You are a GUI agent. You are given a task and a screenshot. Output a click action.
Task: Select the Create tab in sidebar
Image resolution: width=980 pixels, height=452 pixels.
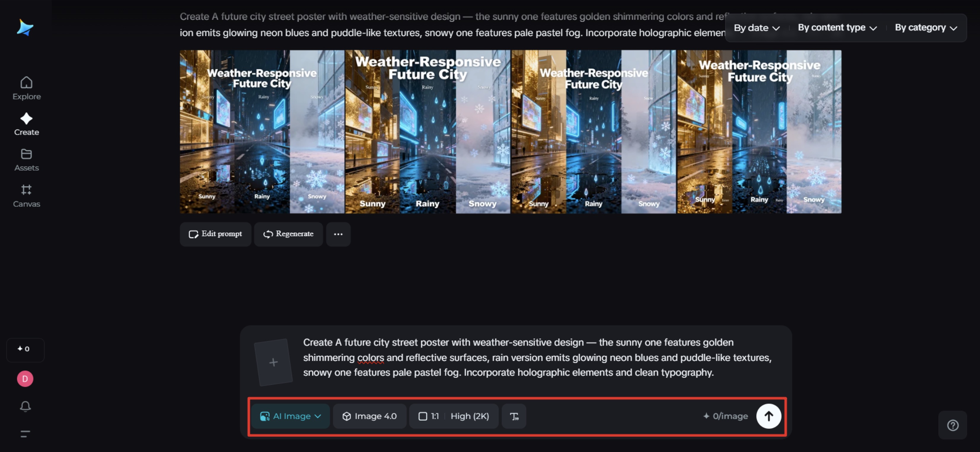click(x=26, y=124)
